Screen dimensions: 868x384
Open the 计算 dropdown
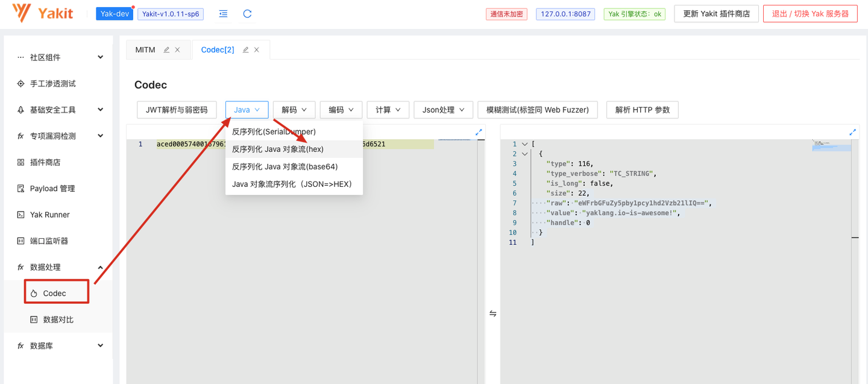(x=388, y=110)
